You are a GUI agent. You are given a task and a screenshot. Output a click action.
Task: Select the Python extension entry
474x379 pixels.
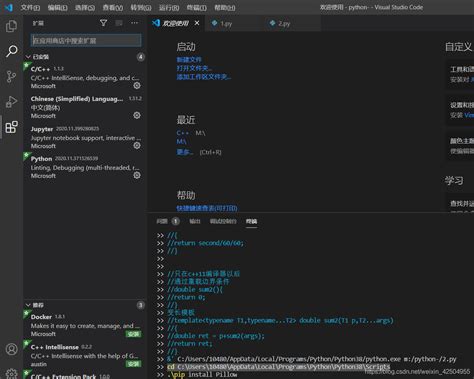pyautogui.click(x=85, y=167)
